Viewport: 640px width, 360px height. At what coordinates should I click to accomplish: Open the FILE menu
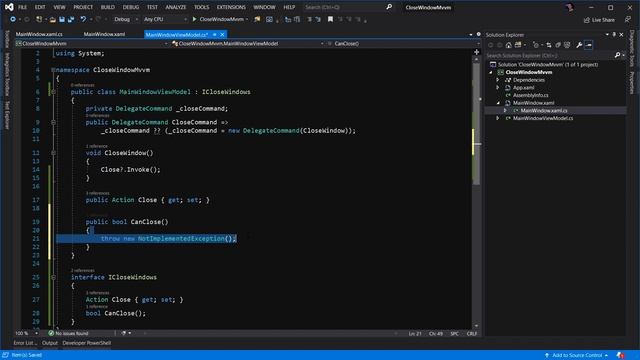click(x=22, y=7)
